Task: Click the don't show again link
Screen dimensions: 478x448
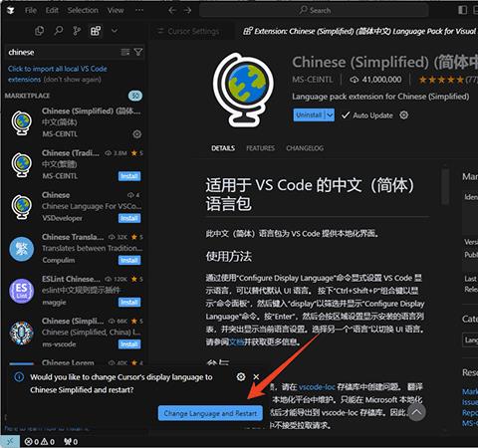Action: 72,80
